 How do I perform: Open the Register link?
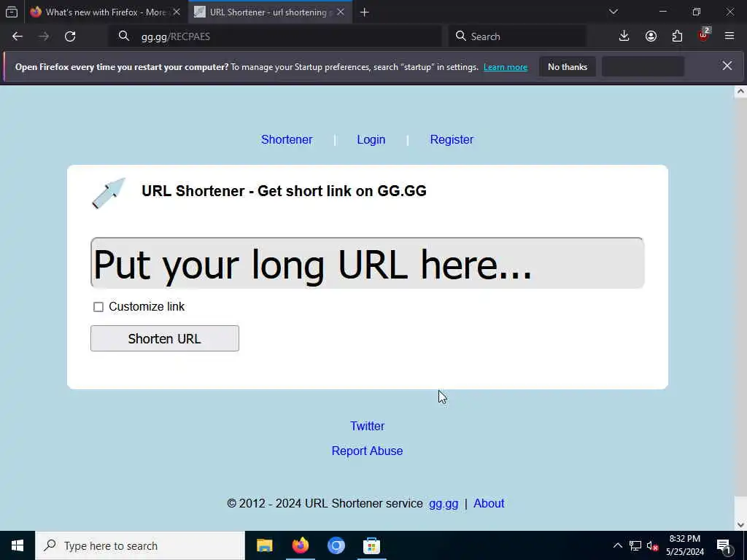point(452,139)
